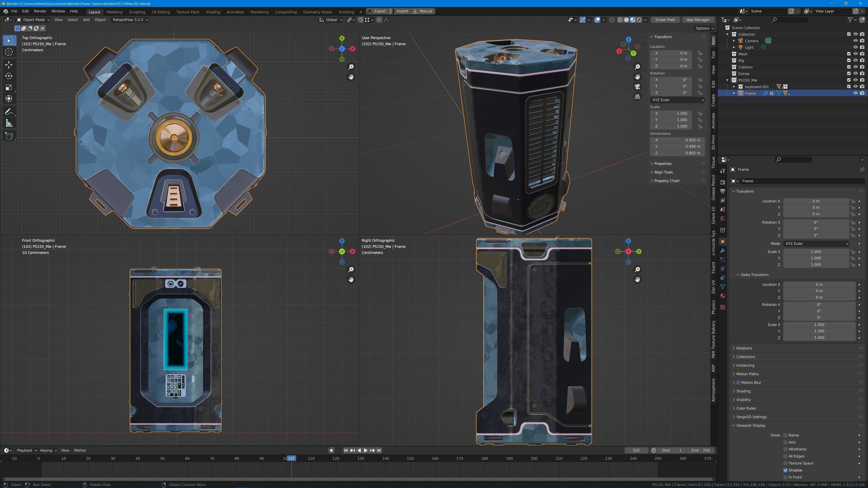Hide Mesh collection via eye icon

[x=855, y=54]
